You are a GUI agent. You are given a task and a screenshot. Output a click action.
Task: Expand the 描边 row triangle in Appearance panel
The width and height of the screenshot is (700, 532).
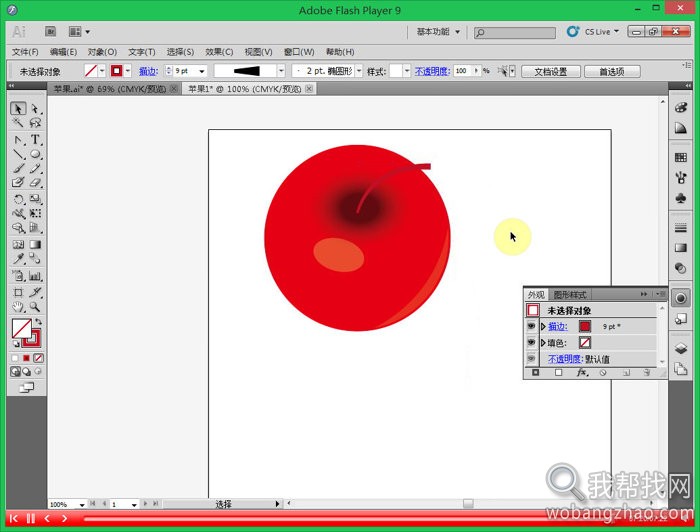coord(543,326)
